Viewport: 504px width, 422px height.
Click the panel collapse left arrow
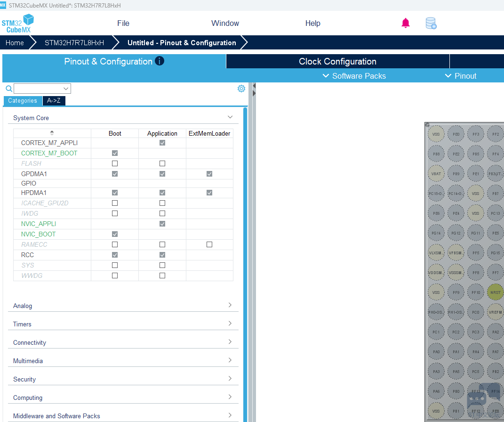(x=254, y=86)
